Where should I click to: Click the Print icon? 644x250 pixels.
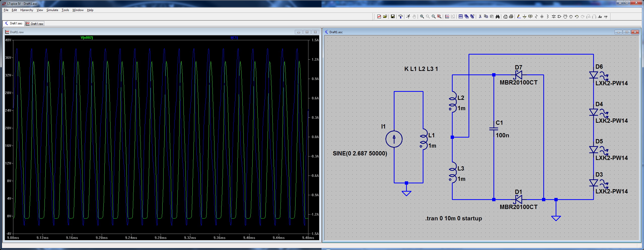click(x=511, y=17)
